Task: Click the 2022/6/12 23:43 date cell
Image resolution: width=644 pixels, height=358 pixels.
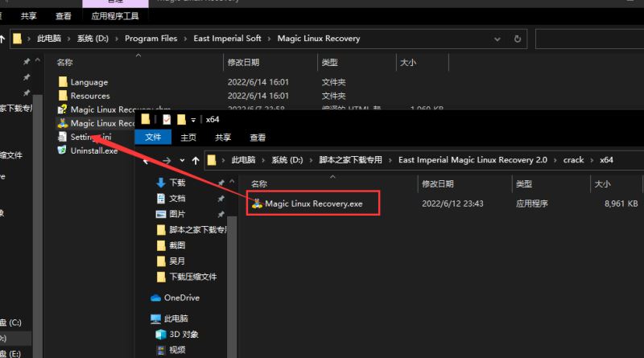Action: [452, 204]
